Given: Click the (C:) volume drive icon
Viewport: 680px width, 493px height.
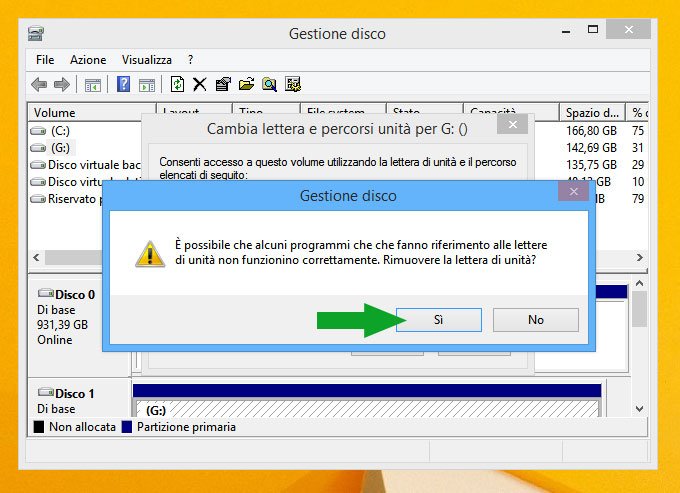Looking at the screenshot, I should tap(38, 131).
